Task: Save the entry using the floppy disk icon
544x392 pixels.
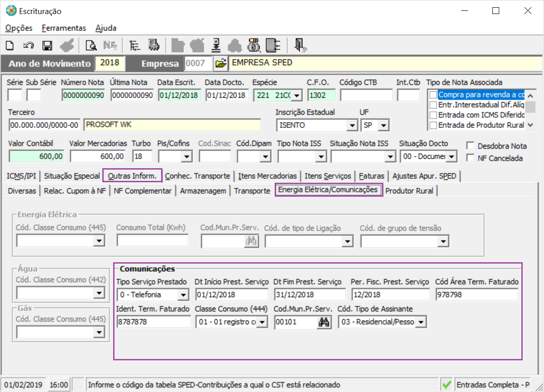Action: point(47,45)
